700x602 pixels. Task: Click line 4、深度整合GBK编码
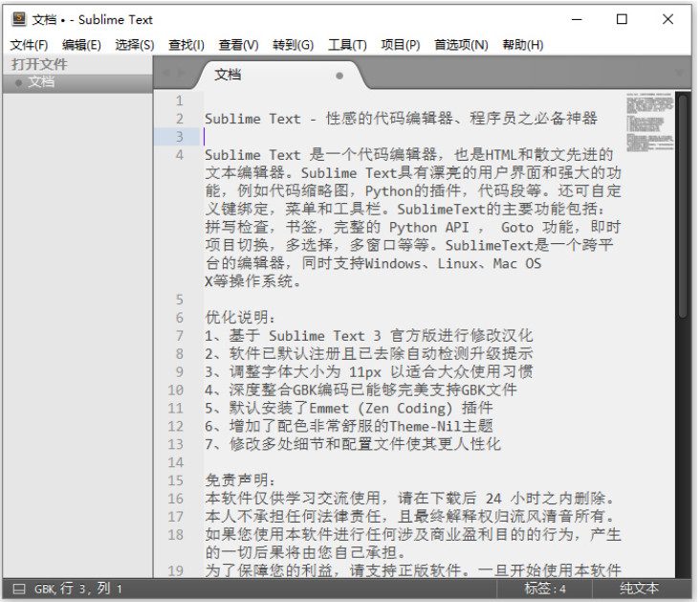361,390
